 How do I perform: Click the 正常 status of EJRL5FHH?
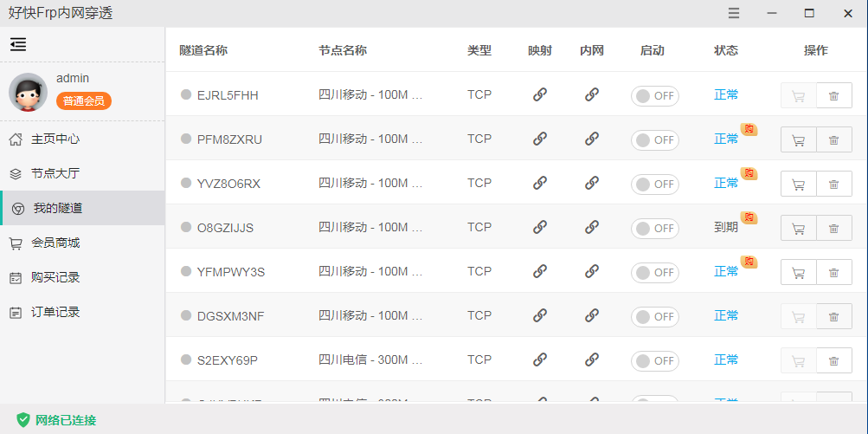[726, 94]
